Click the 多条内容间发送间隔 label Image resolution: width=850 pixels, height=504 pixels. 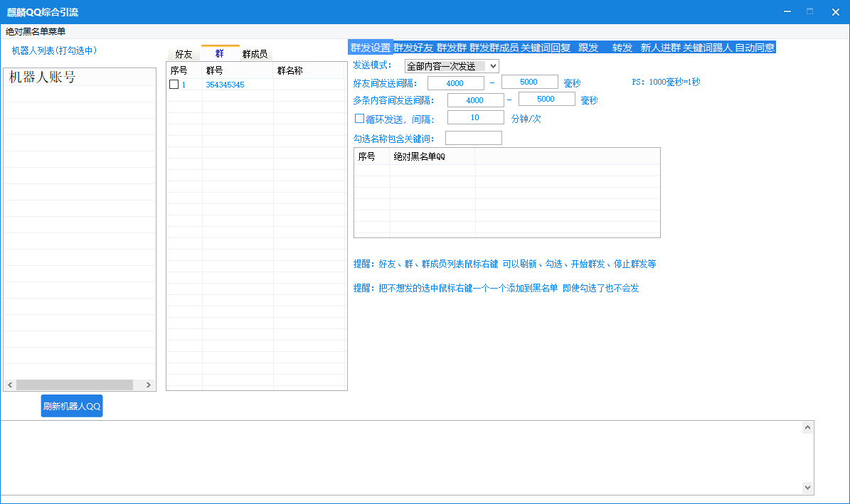(393, 101)
